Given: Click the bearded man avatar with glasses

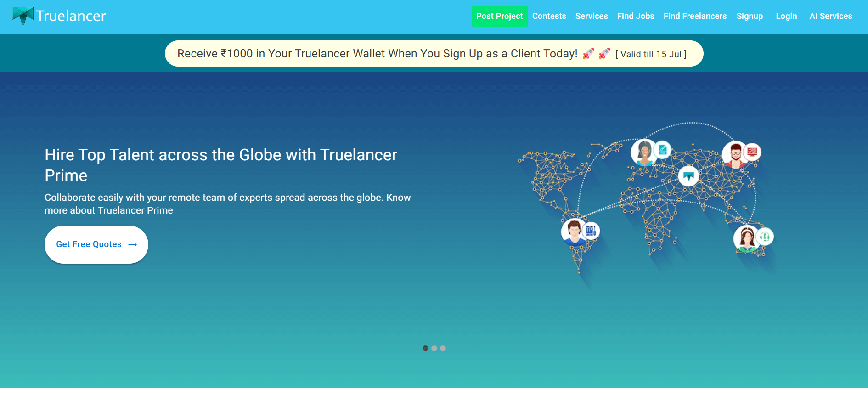Looking at the screenshot, I should coord(735,154).
